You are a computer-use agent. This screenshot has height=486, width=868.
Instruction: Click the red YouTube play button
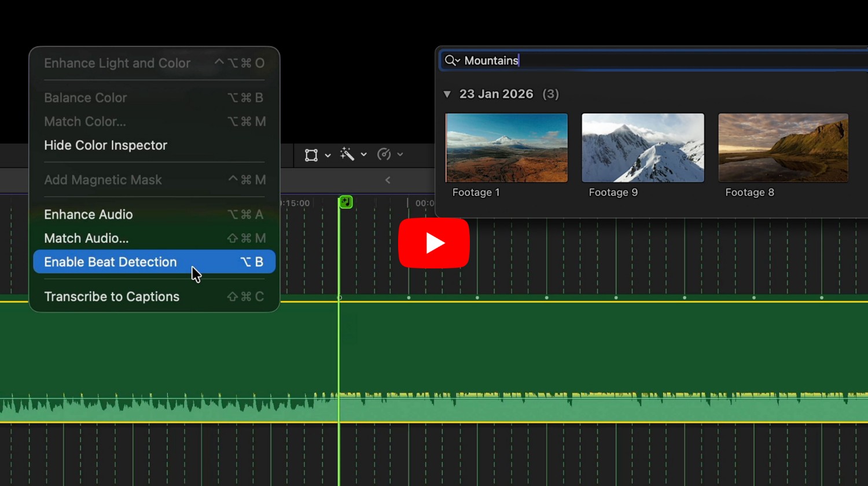click(x=433, y=243)
